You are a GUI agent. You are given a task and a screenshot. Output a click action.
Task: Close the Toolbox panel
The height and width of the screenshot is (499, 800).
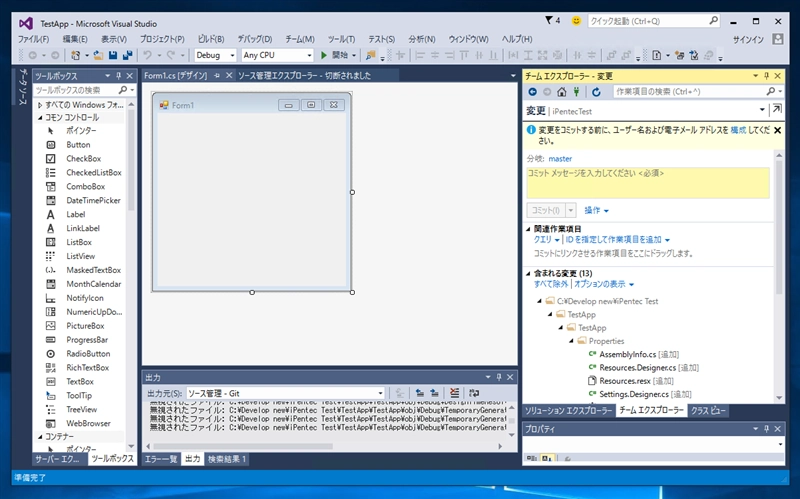click(x=130, y=76)
